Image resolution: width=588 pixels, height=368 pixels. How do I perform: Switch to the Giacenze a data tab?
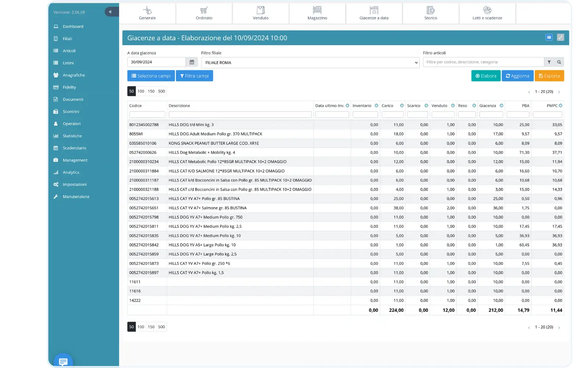point(374,13)
